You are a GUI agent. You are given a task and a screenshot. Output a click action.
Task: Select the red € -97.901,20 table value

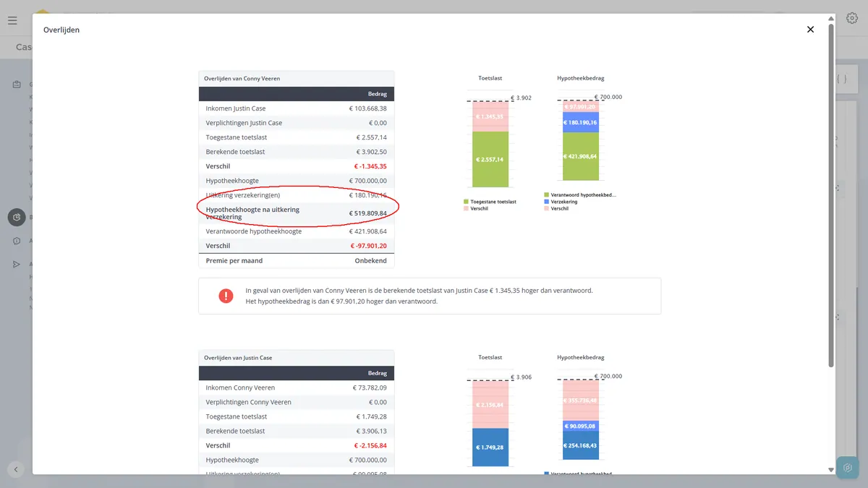pyautogui.click(x=370, y=246)
